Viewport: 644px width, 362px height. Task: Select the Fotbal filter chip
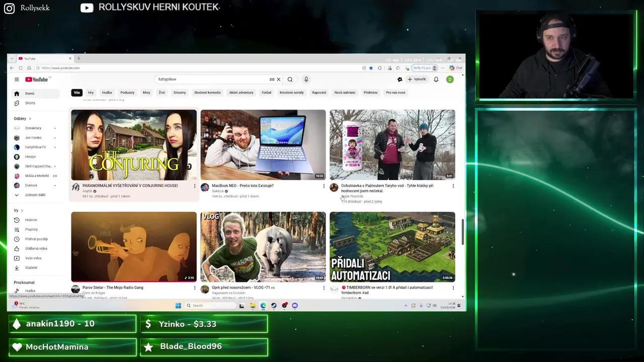tap(267, 93)
